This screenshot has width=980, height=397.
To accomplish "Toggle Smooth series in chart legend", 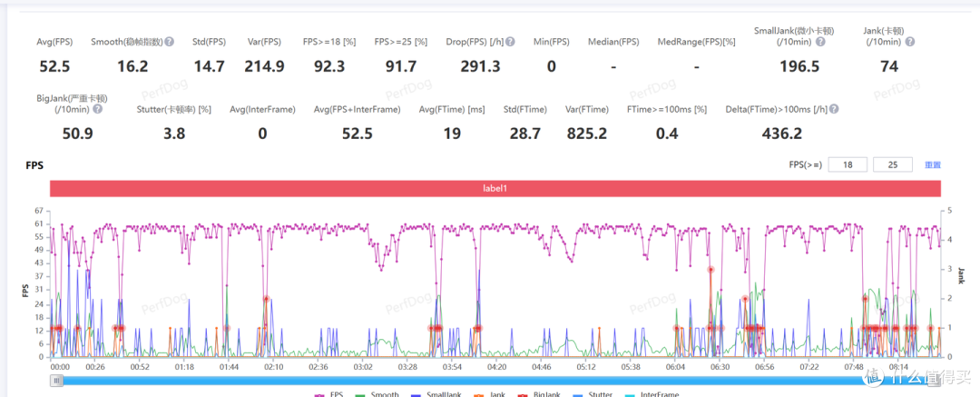I will (x=377, y=394).
